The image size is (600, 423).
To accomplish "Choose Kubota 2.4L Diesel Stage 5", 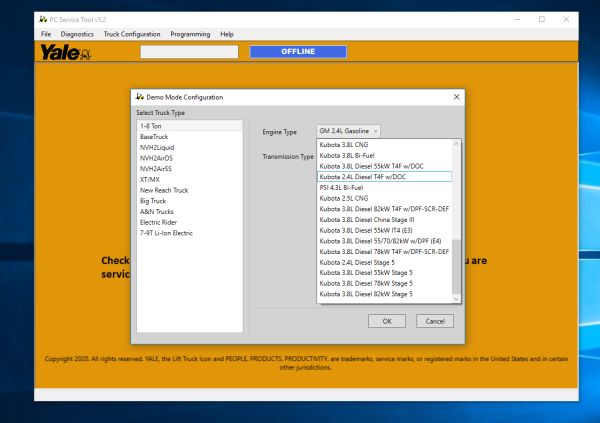I will pyautogui.click(x=385, y=262).
